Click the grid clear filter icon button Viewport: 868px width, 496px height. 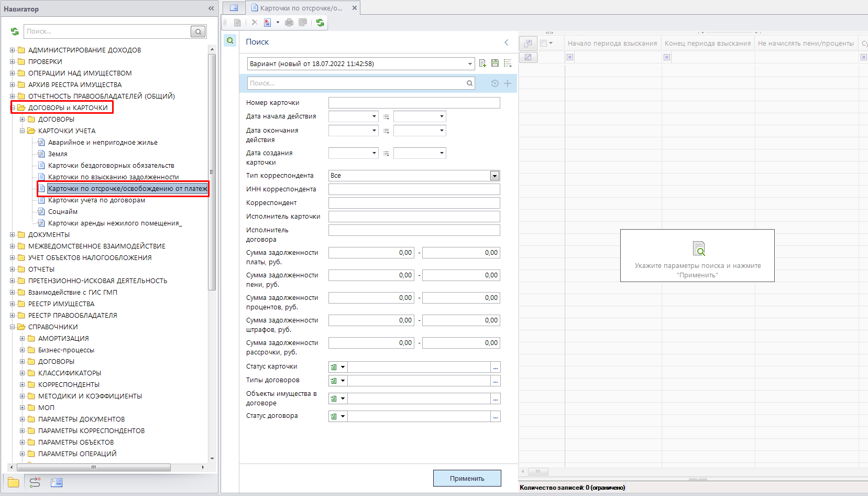[528, 57]
